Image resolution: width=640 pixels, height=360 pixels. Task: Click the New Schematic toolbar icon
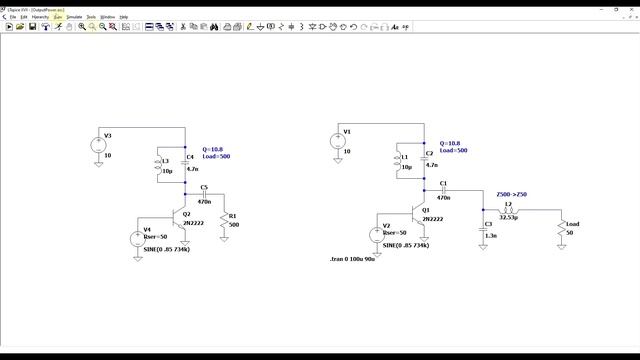pyautogui.click(x=9, y=27)
